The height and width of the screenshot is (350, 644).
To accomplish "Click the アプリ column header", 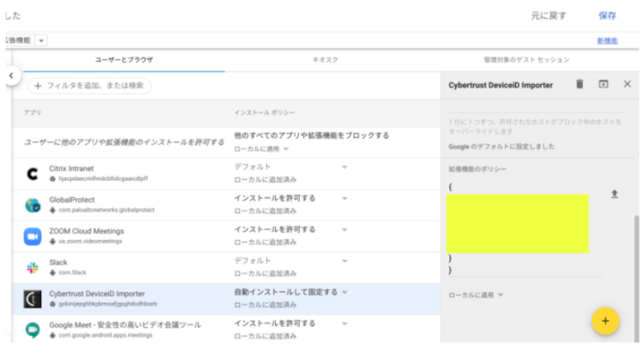I will pyautogui.click(x=33, y=112).
